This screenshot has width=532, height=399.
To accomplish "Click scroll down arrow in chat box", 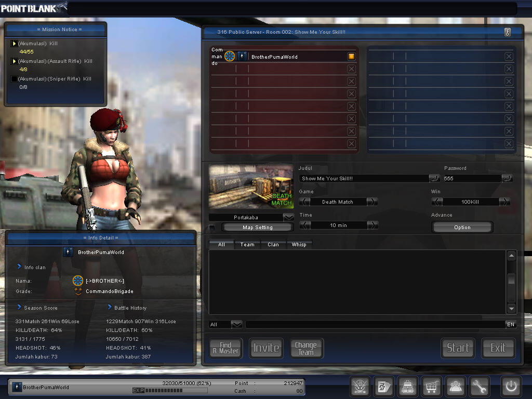I will tap(511, 309).
